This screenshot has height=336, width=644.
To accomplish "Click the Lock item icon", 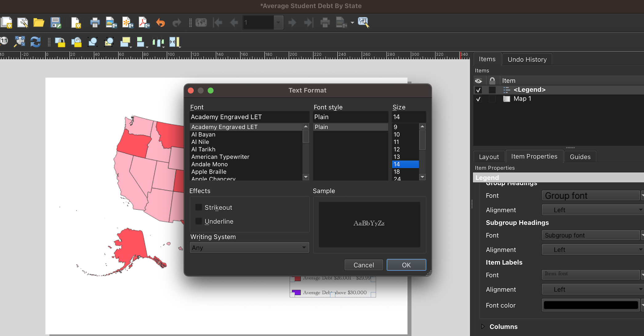I will [x=492, y=80].
